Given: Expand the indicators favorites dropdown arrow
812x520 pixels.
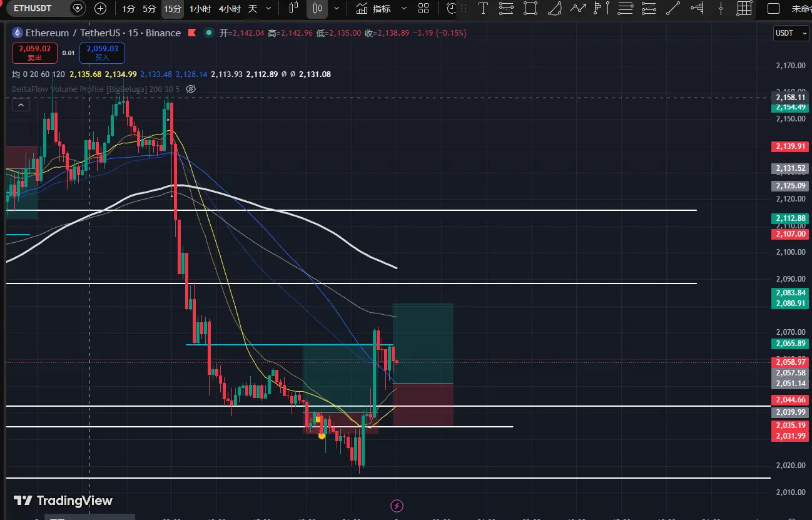Looking at the screenshot, I should 403,9.
